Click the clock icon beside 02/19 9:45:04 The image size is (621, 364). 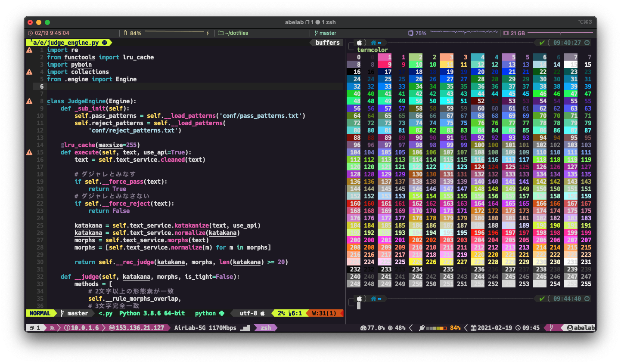point(30,33)
